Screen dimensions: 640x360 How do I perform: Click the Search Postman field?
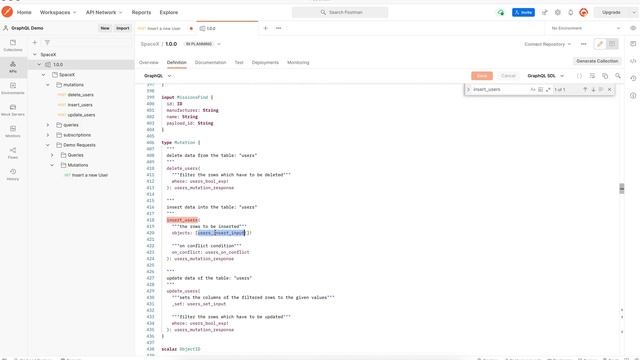pyautogui.click(x=340, y=12)
